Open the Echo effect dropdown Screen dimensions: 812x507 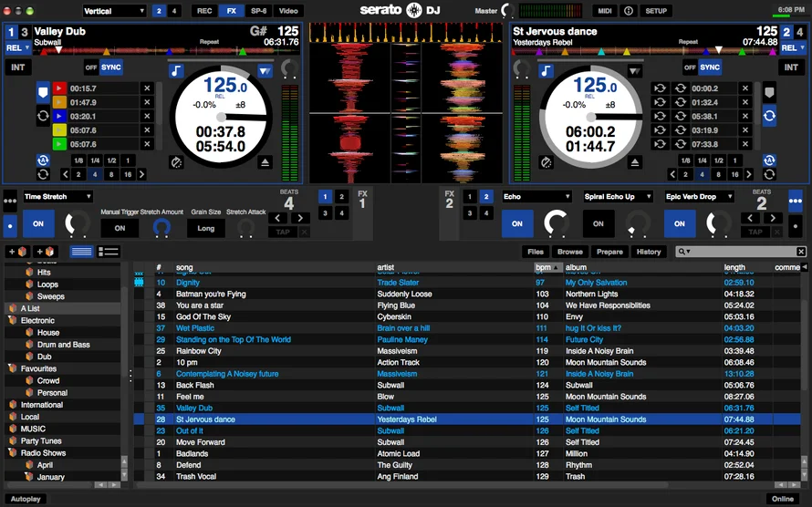click(x=537, y=197)
